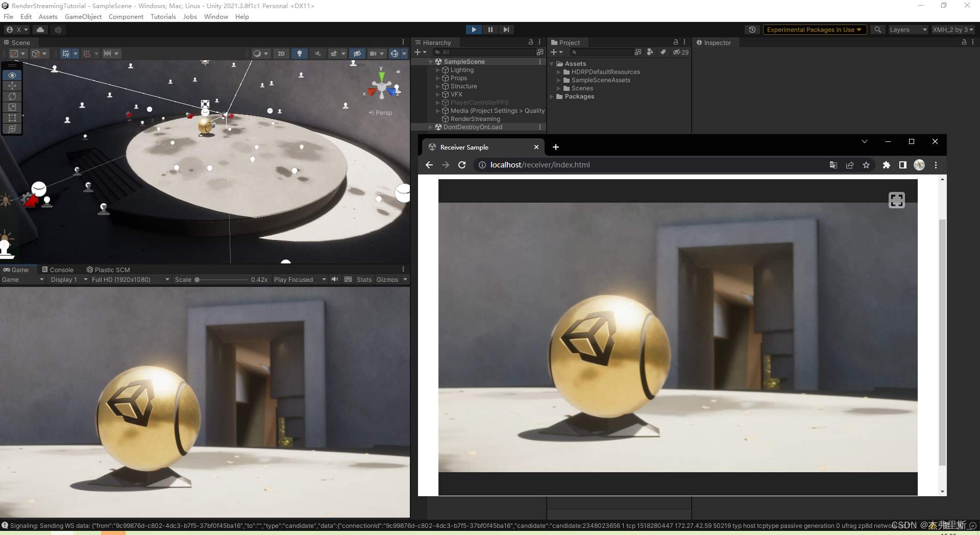Click the Stats button in the Game view
The image size is (980, 535).
(364, 279)
